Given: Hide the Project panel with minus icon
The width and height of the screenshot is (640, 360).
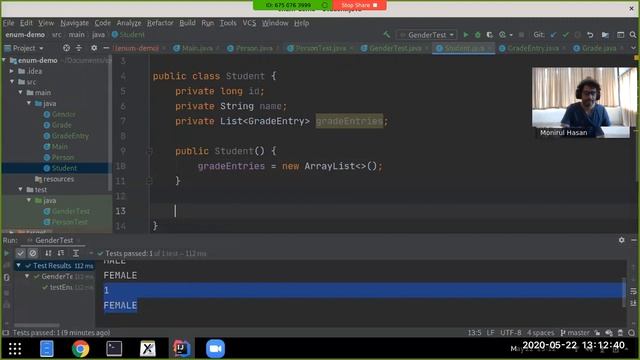Looking at the screenshot, I should tap(106, 48).
